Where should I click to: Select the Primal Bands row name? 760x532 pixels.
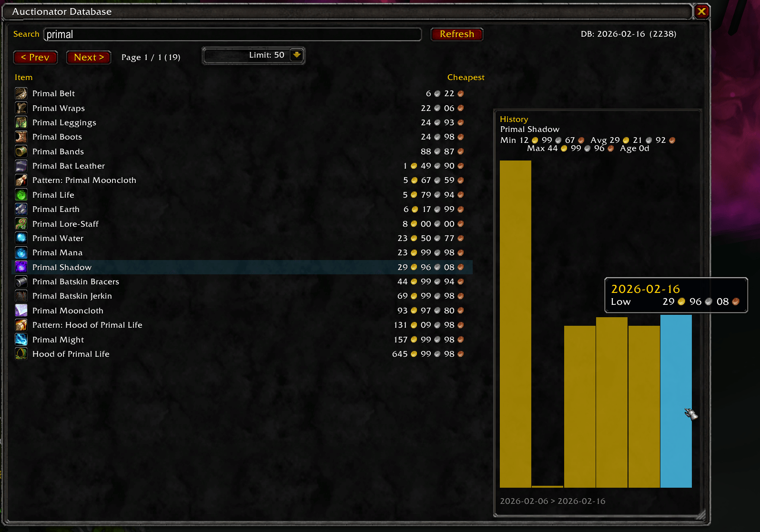(58, 151)
